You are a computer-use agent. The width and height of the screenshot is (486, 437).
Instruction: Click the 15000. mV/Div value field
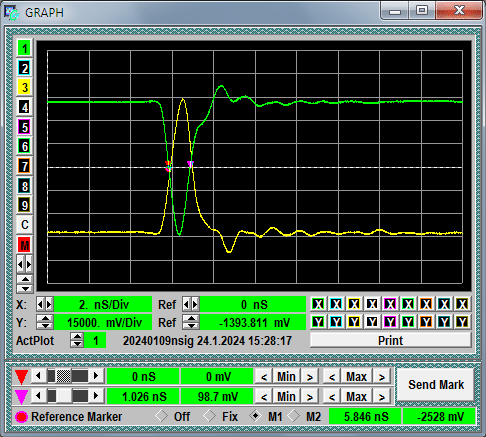[103, 322]
